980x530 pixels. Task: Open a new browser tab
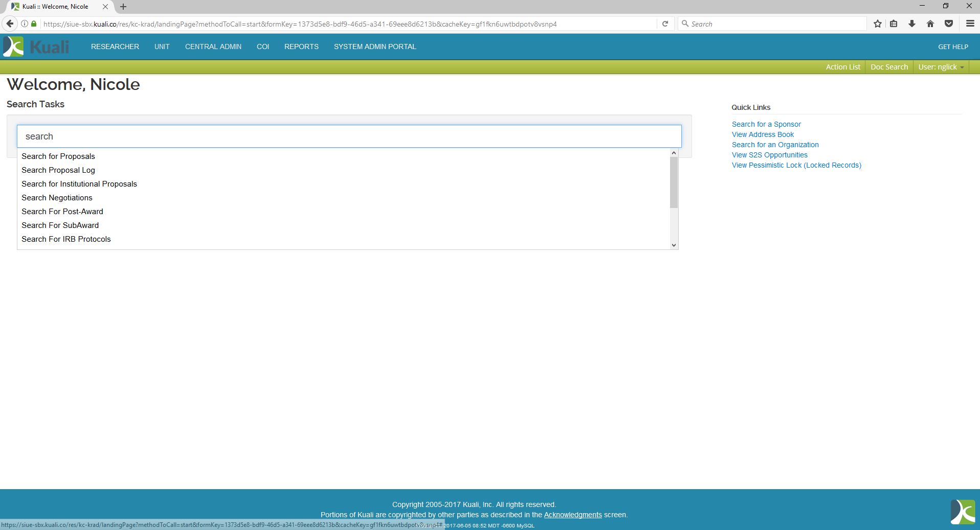tap(123, 7)
